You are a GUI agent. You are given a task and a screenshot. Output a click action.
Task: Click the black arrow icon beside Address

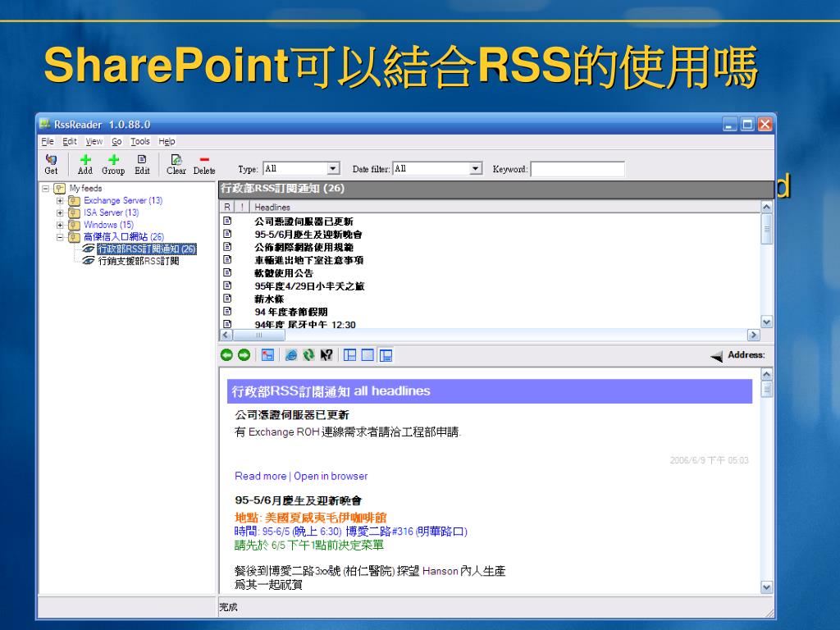click(x=716, y=356)
